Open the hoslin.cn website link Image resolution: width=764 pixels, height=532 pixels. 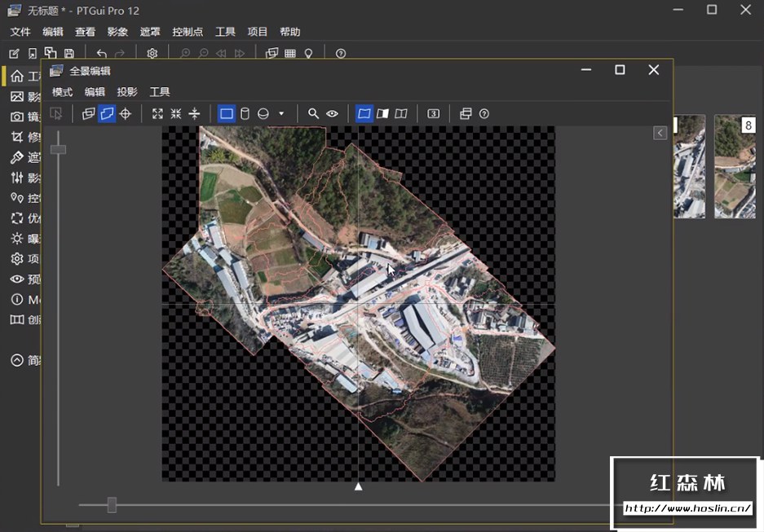click(x=687, y=508)
